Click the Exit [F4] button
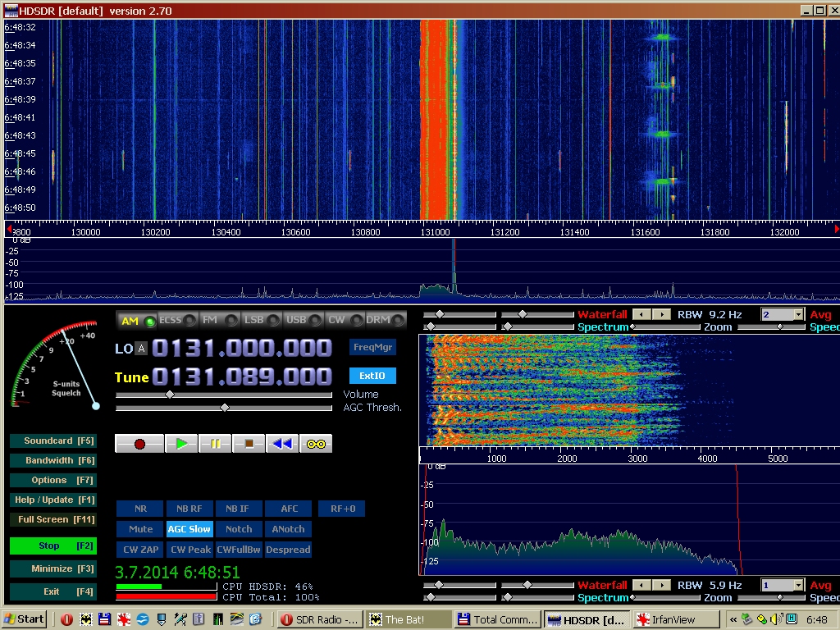 pos(53,591)
